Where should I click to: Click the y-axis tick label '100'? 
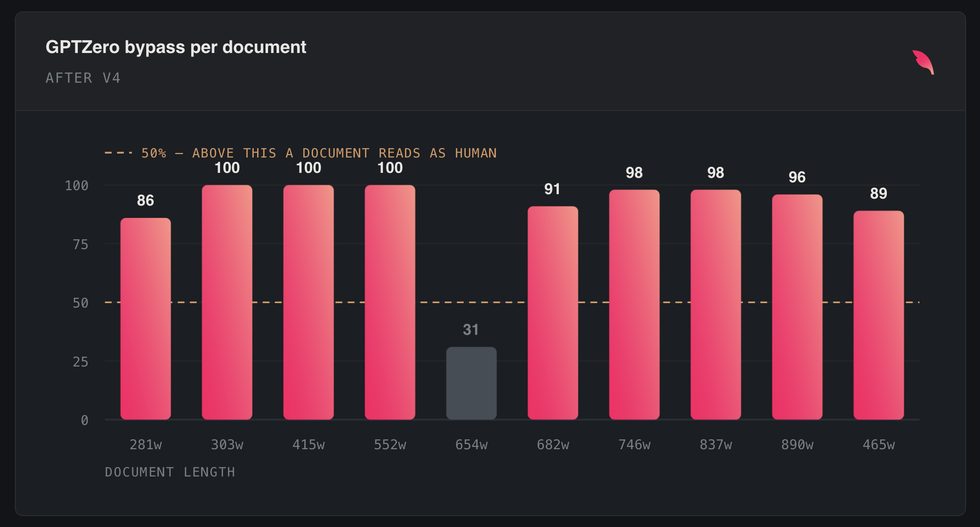(x=77, y=186)
